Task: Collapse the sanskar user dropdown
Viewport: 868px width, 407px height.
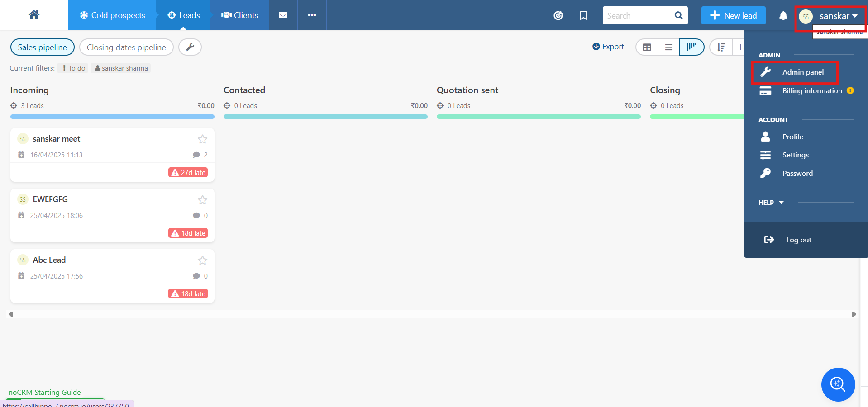Action: (838, 16)
